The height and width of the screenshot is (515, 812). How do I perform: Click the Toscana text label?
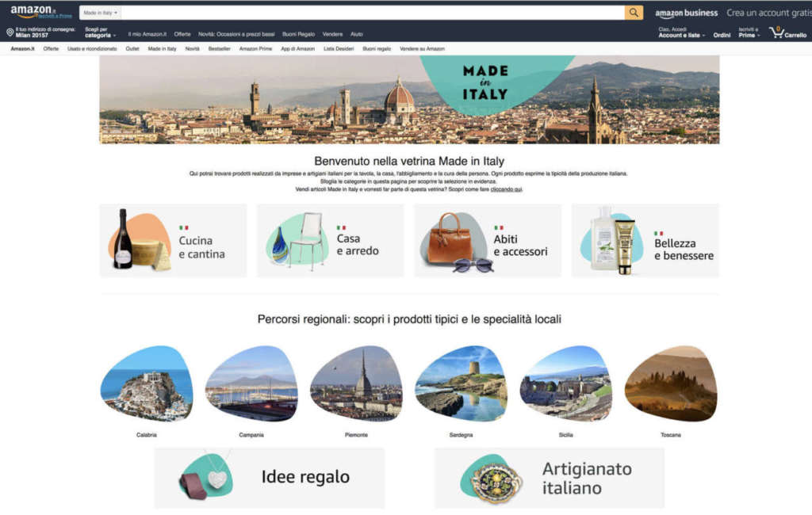[671, 435]
